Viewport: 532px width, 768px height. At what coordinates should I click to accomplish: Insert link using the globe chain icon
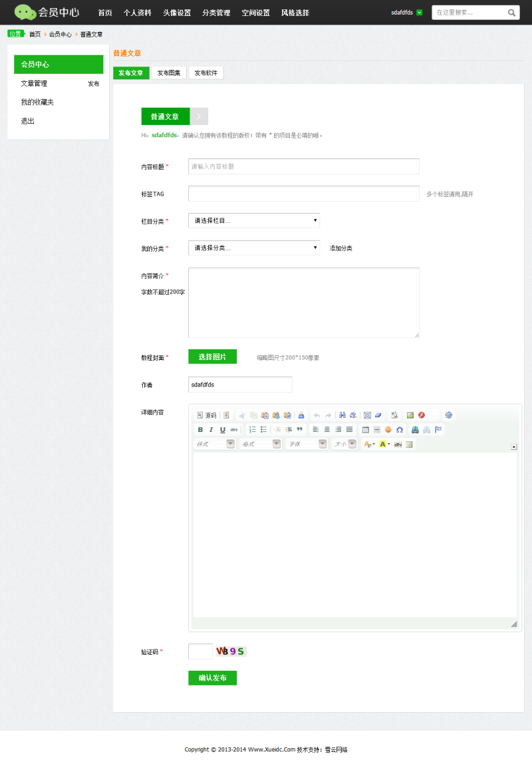(415, 429)
